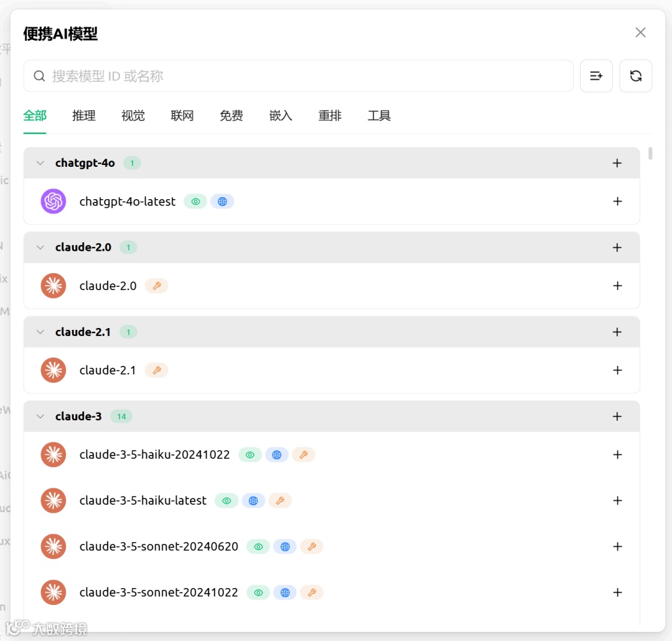Open the 重排 tab
The height and width of the screenshot is (641, 672).
point(330,115)
